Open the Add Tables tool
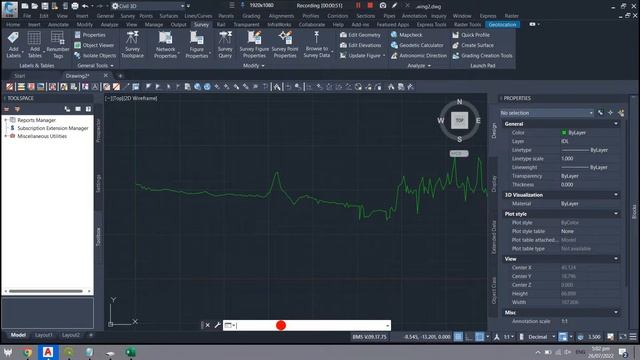Screen dimensions: 640x360 click(34, 44)
